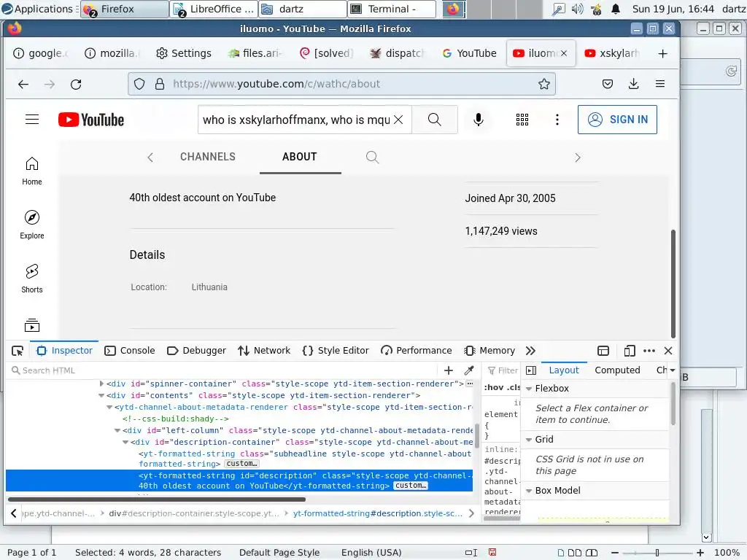Click the breadcrumb yt-formatted-string#description
Image resolution: width=747 pixels, height=560 pixels.
[x=378, y=513]
